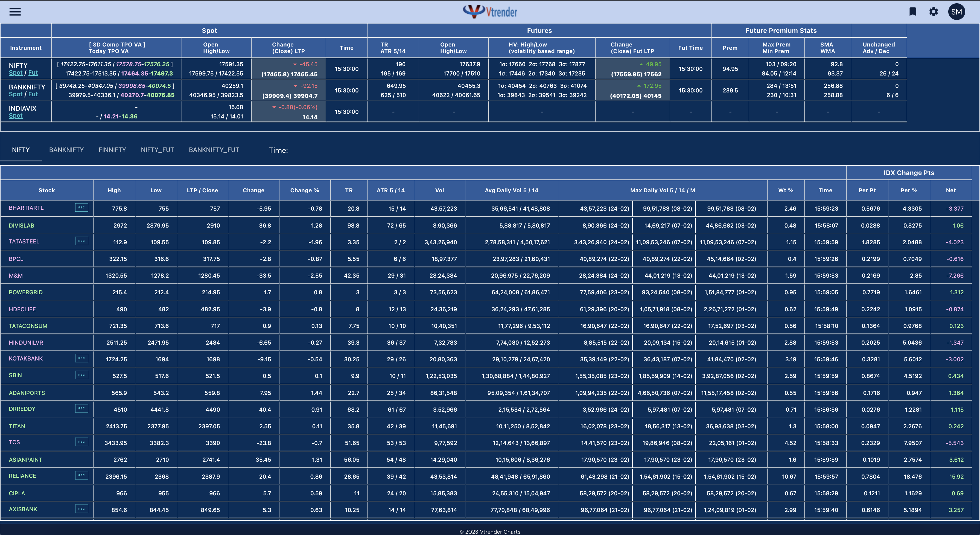
Task: Click the IDX Change Pts header
Action: point(909,173)
